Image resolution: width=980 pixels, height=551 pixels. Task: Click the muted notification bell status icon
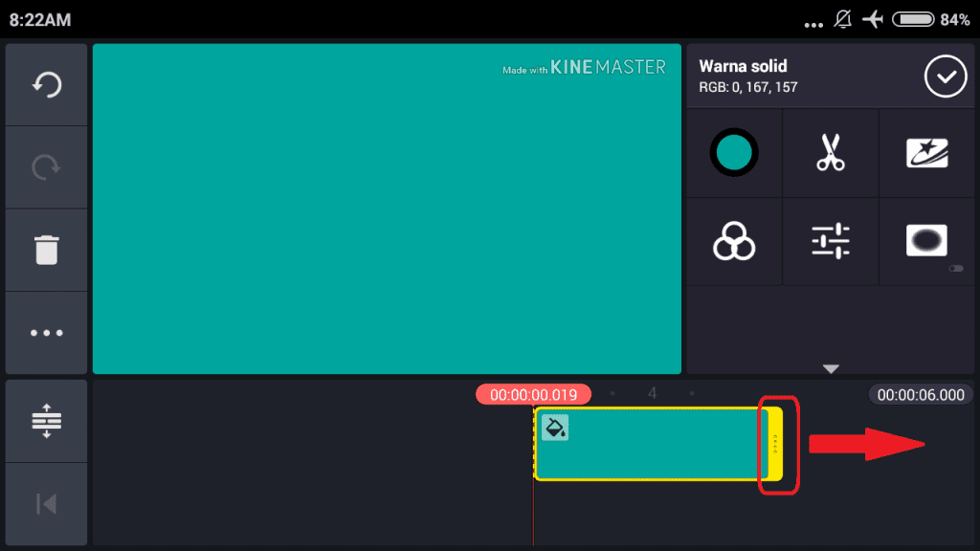842,19
